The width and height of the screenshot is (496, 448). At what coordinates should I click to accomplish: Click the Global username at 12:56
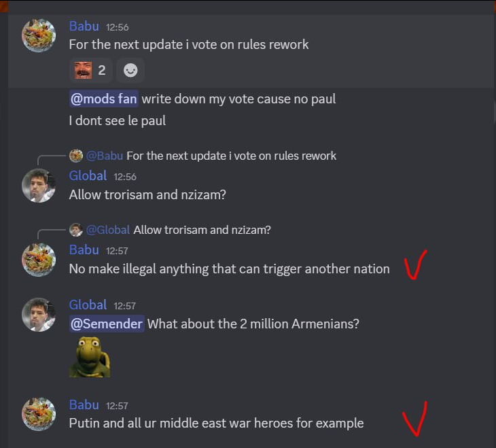point(88,175)
